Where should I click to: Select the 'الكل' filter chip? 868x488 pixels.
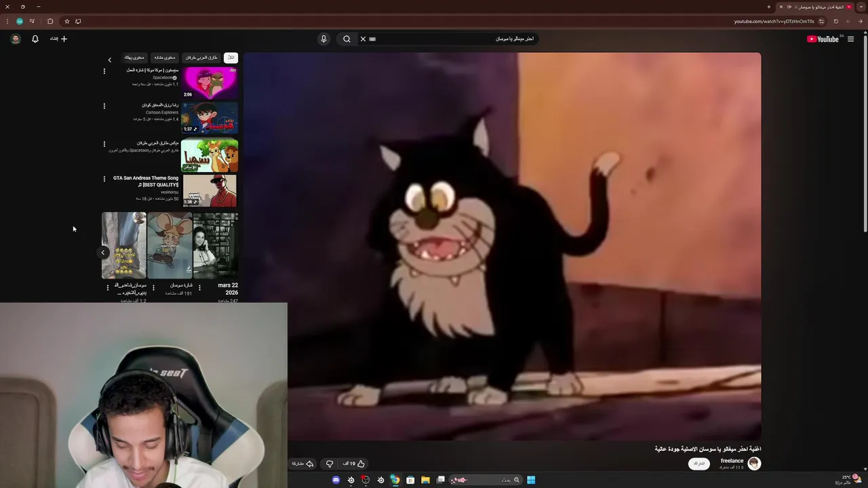231,58
